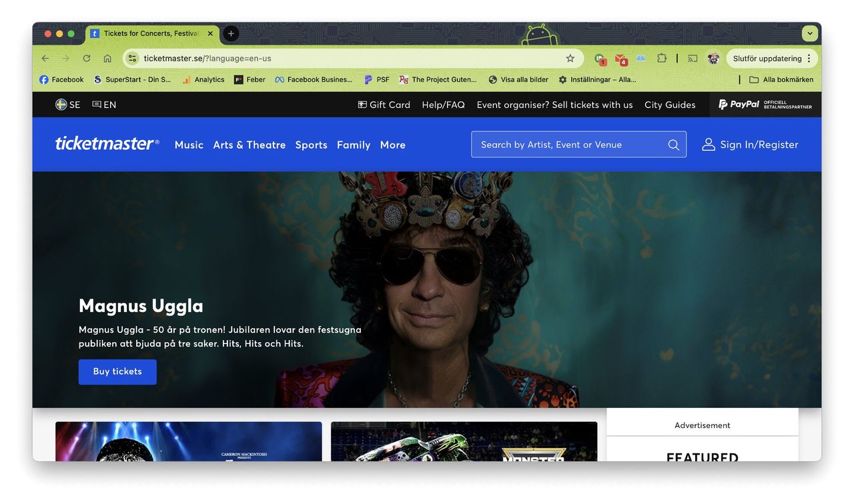Screen dimensions: 854x504
Task: Expand the Alla bokmärken folder
Action: click(x=781, y=79)
